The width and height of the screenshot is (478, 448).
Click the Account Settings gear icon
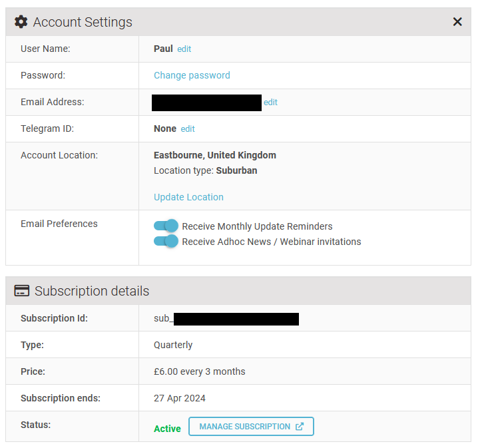(x=21, y=22)
